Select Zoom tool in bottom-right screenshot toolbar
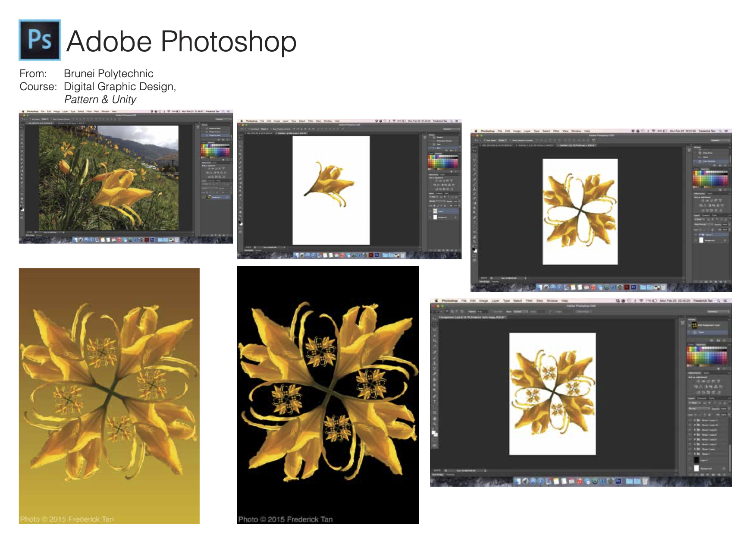The height and width of the screenshot is (535, 756). [434, 424]
